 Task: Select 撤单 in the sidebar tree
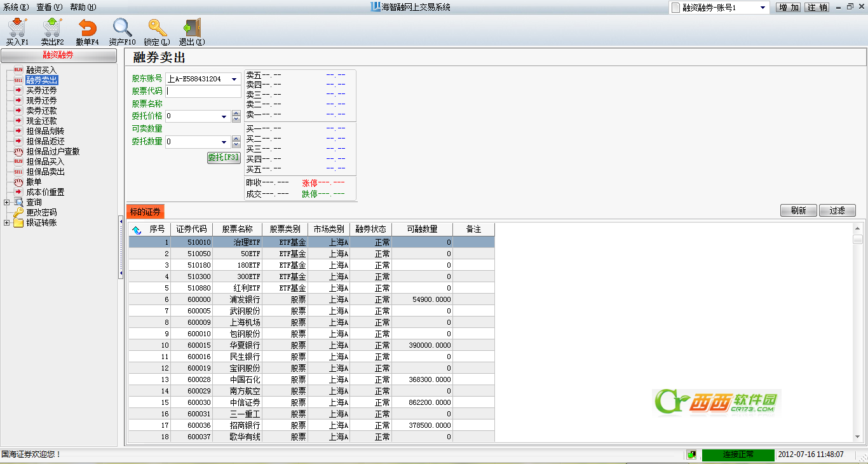coord(34,182)
